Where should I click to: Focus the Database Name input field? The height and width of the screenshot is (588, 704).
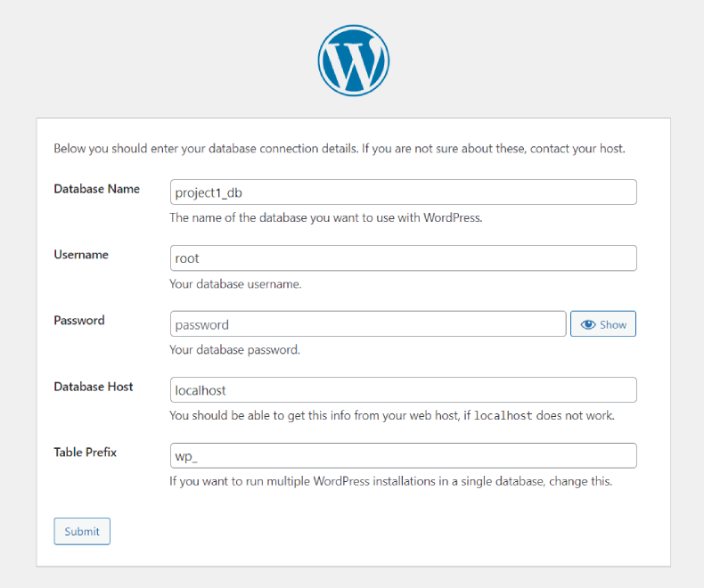[403, 192]
